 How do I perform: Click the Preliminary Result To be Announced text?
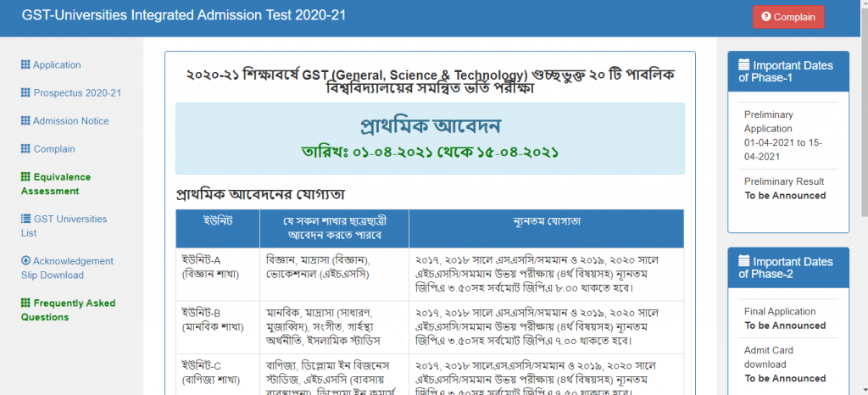[785, 188]
